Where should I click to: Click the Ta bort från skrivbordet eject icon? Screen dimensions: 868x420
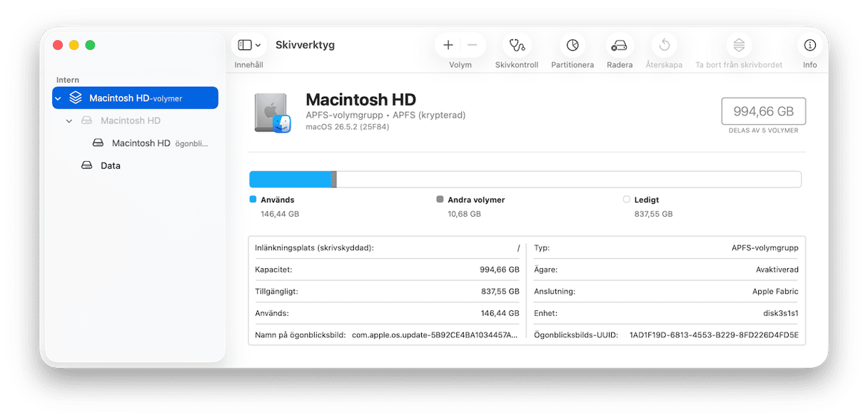(x=739, y=45)
